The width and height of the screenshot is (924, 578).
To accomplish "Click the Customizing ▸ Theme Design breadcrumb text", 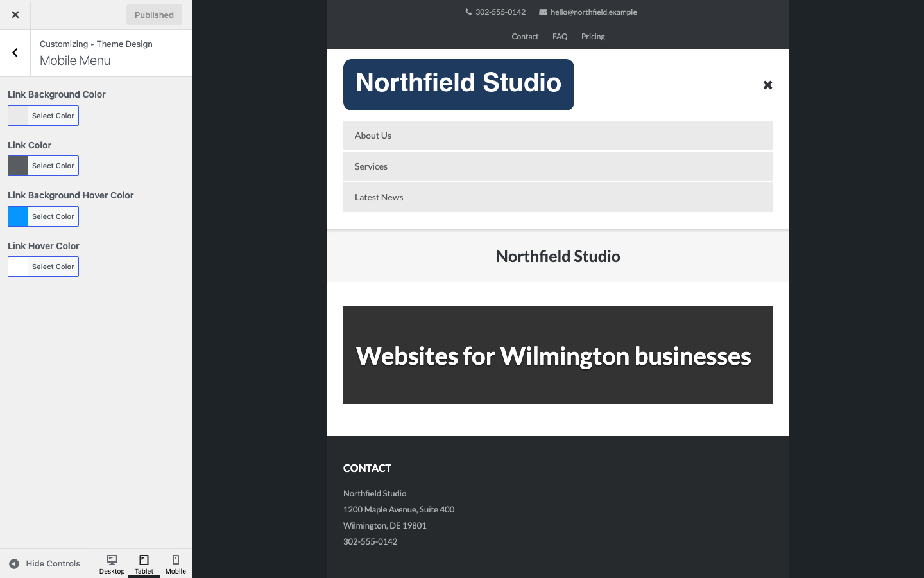I will 96,44.
